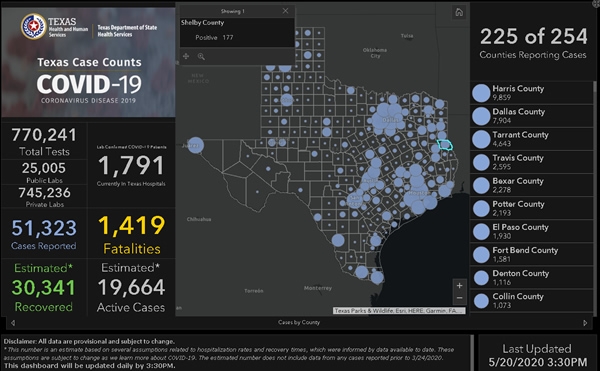The height and width of the screenshot is (371, 600).
Task: Click the Collin County circle marker icon
Action: 481,301
